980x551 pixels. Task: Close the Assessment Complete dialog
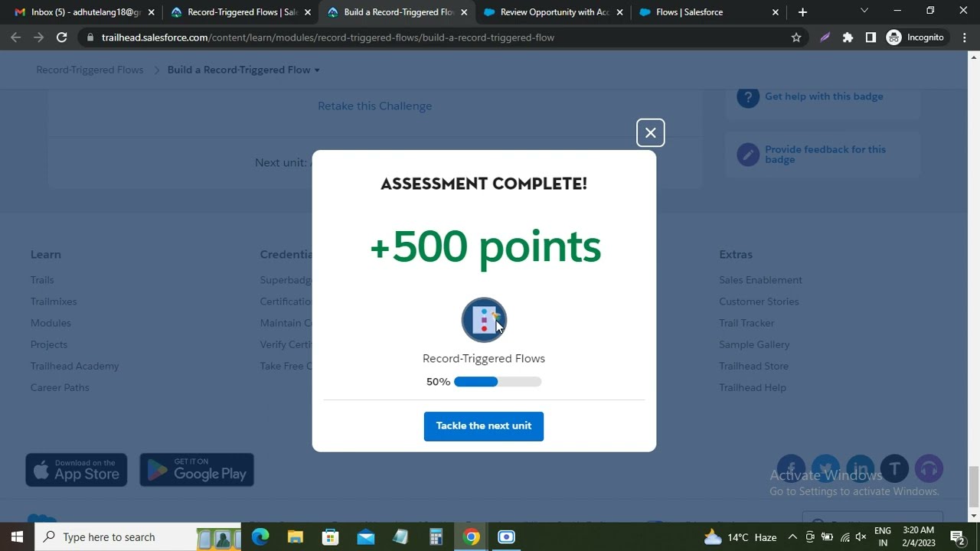tap(650, 133)
